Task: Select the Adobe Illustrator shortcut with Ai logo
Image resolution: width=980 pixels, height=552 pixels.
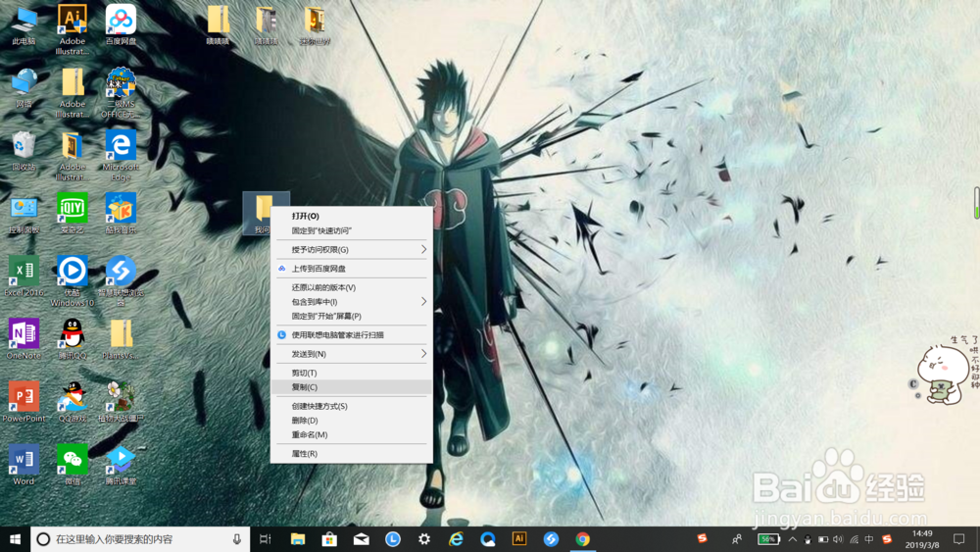Action: (72, 28)
